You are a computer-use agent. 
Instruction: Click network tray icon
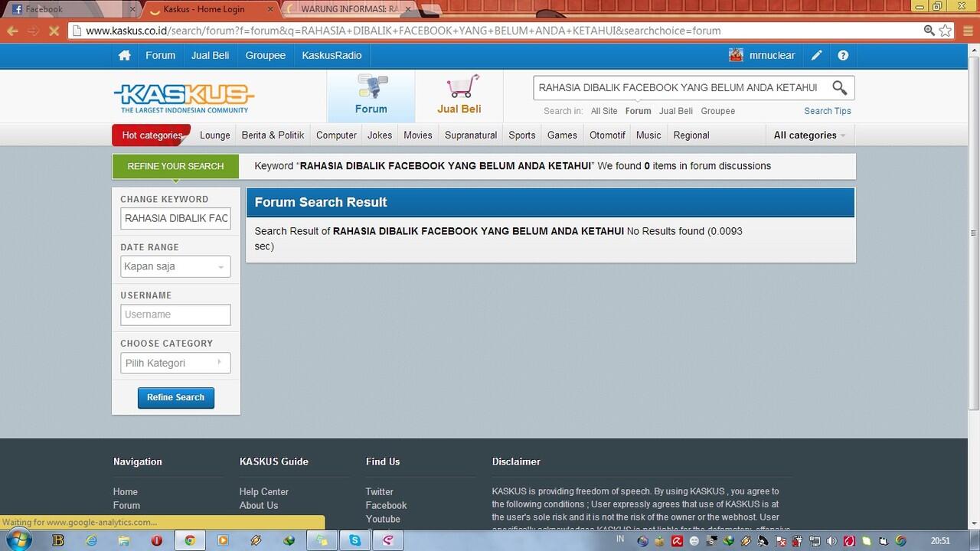coord(815,541)
